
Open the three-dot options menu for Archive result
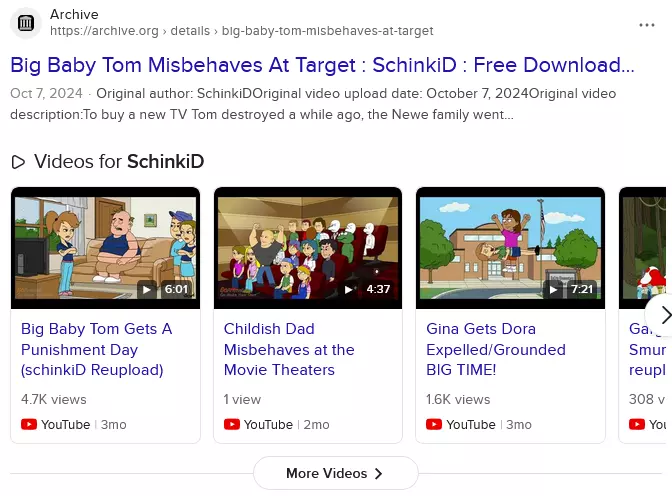(646, 25)
